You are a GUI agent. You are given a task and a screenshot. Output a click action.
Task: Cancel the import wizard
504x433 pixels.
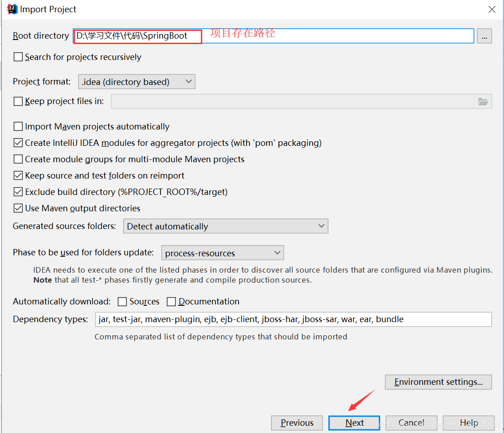pos(411,423)
